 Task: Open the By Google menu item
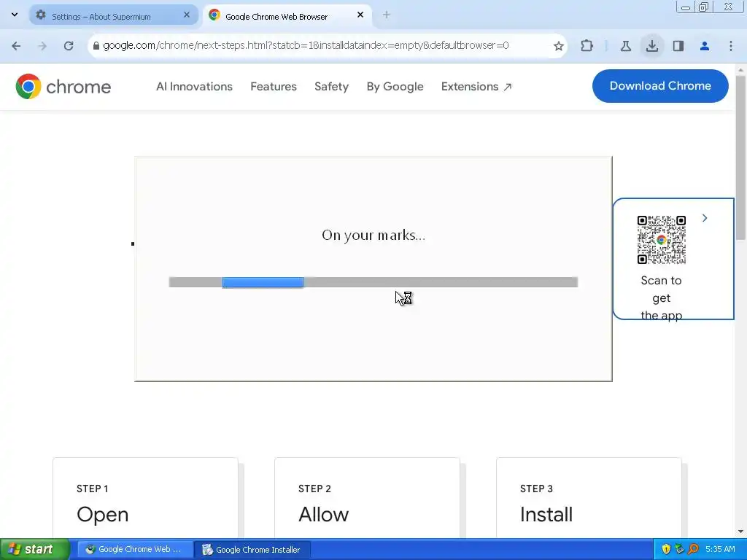pos(395,87)
